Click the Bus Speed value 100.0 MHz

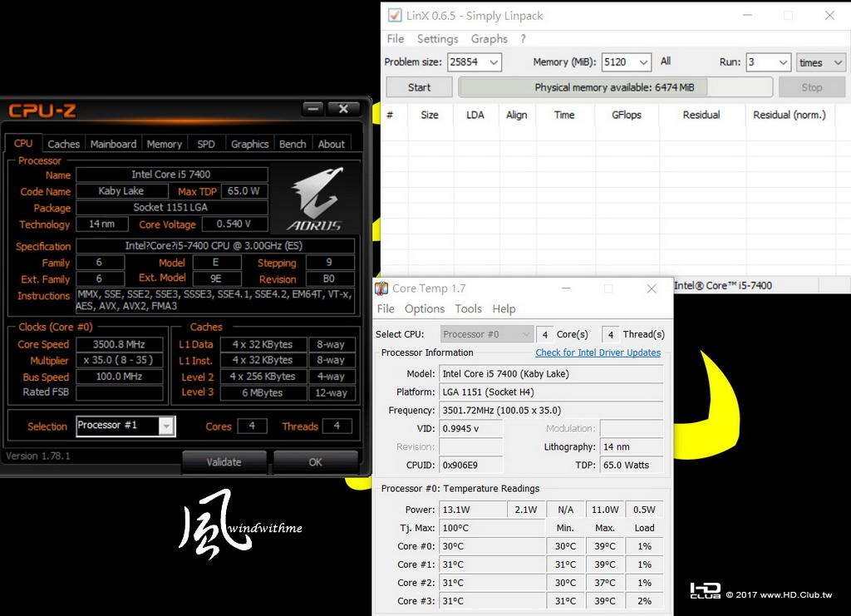click(119, 376)
